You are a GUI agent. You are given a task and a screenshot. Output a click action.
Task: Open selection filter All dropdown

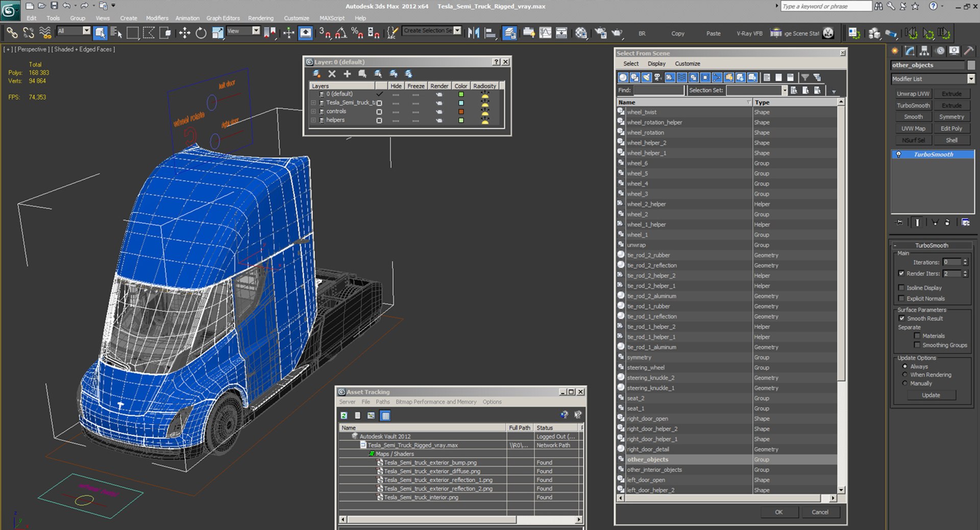86,31
